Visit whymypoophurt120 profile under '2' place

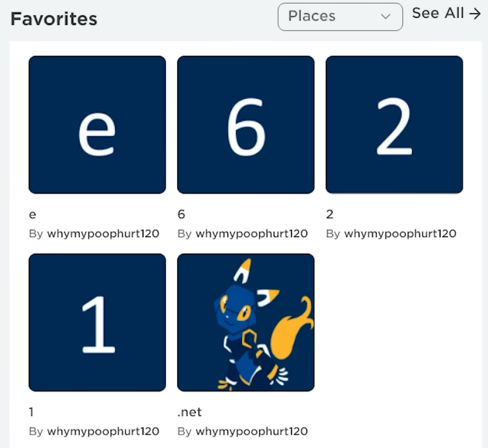coord(400,233)
